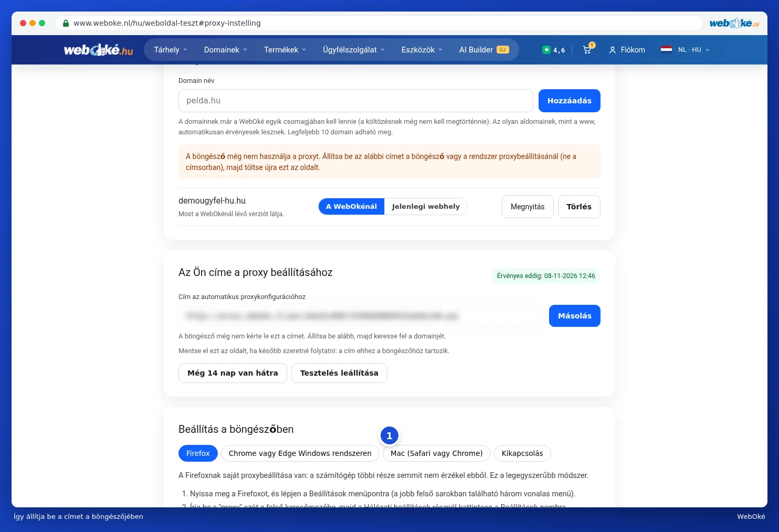Click the demougyfel-hu.hu domain name
This screenshot has height=532, width=779.
(x=212, y=200)
